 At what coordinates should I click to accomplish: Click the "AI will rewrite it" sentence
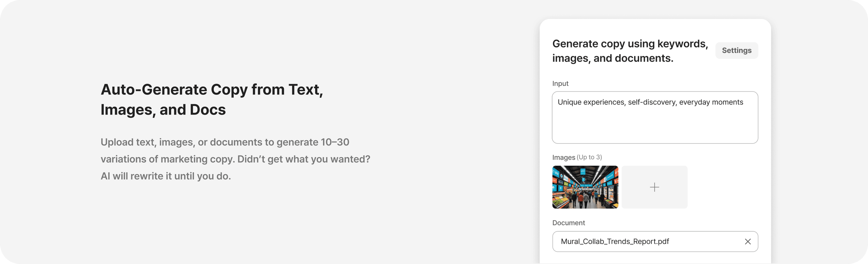pos(165,176)
